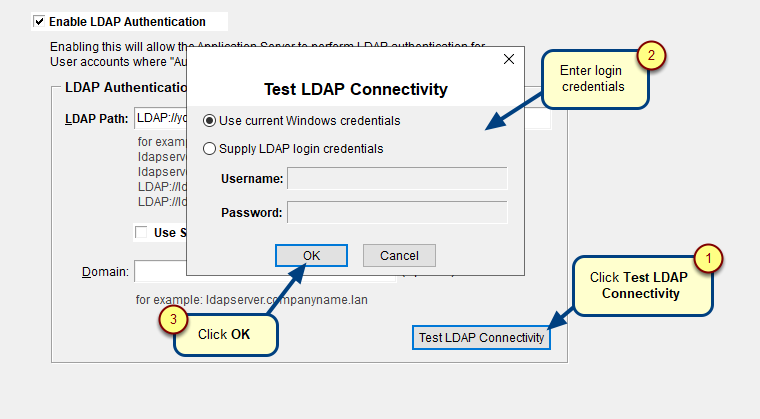Click the 'Username:' label
This screenshot has height=419, width=760.
coord(252,179)
